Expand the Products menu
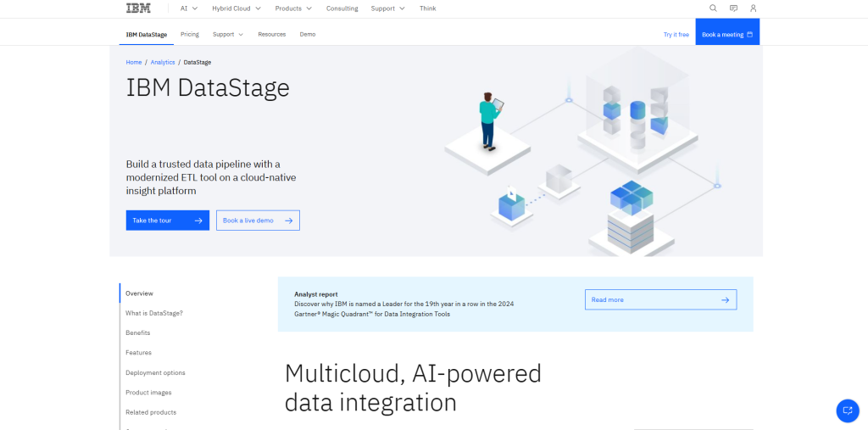This screenshot has width=868, height=430. coord(293,8)
